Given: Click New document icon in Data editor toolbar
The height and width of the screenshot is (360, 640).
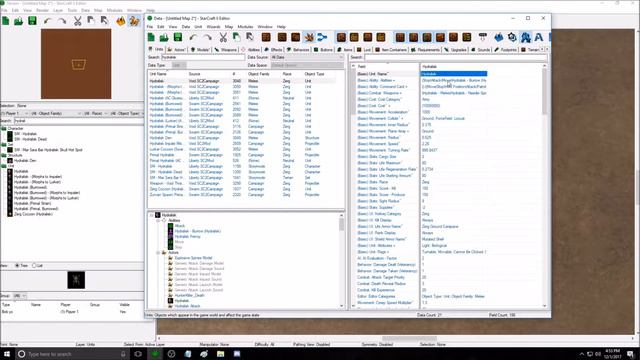Looking at the screenshot, I should 151,37.
